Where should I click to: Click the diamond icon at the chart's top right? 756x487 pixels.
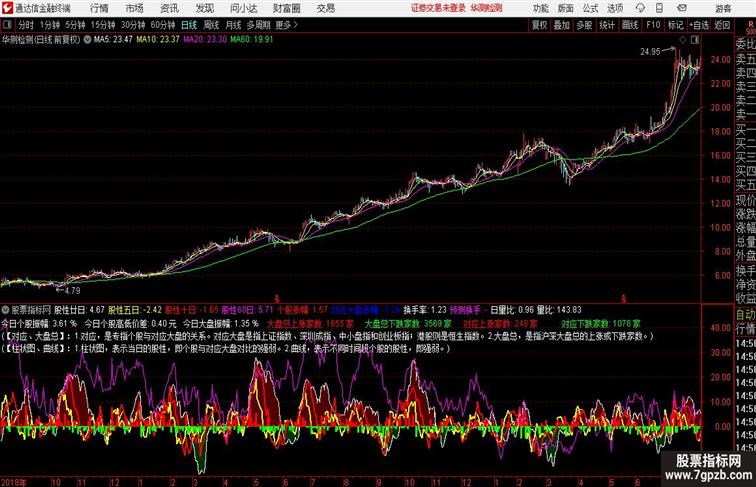pyautogui.click(x=683, y=40)
